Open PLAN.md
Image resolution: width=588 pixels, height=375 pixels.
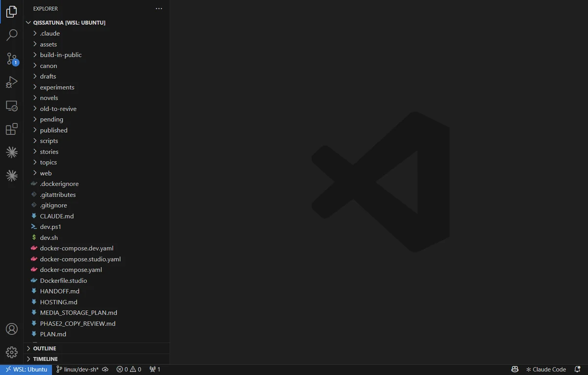[97, 334]
